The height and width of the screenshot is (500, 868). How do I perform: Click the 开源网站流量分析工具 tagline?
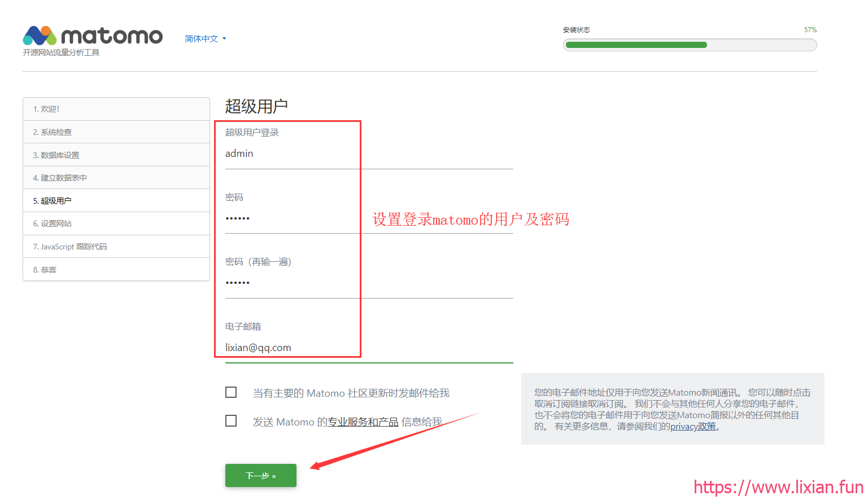(61, 52)
